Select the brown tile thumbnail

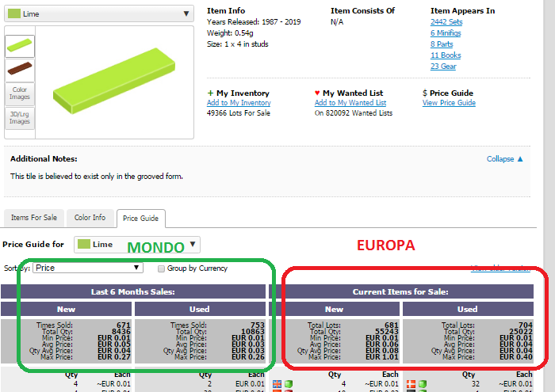20,69
